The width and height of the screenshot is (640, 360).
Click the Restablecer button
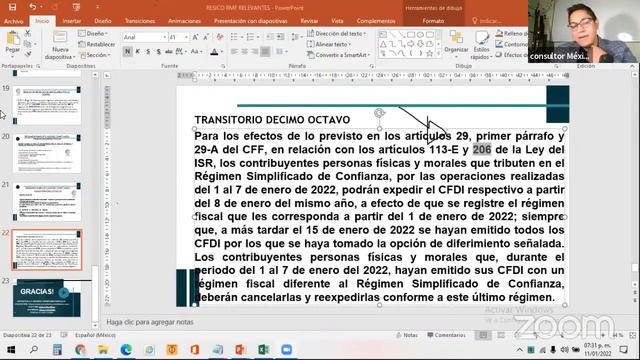click(97, 44)
